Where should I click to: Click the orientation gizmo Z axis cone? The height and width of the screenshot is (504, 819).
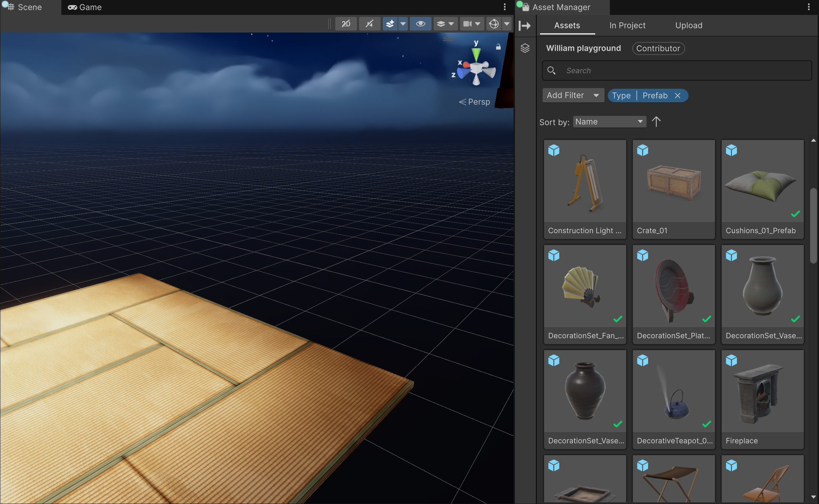point(463,73)
